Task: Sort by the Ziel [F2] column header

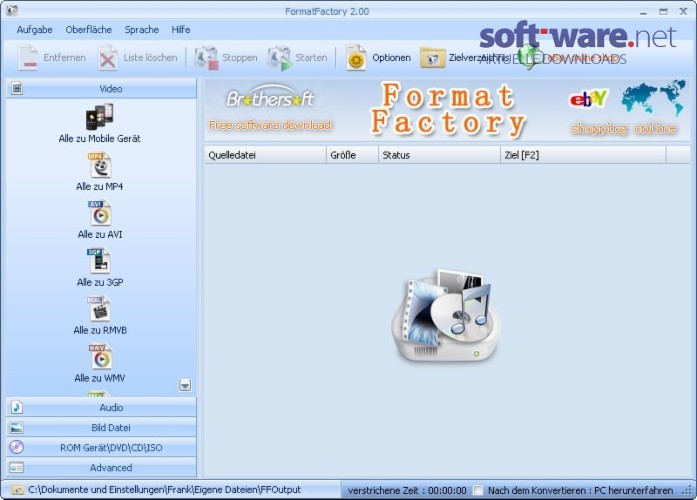Action: click(583, 155)
